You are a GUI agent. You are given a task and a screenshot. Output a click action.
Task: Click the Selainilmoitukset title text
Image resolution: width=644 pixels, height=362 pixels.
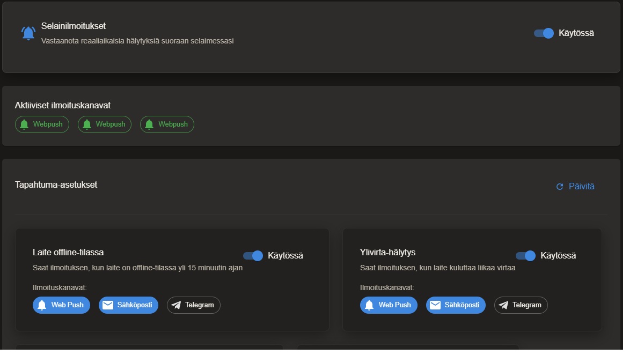tap(74, 26)
